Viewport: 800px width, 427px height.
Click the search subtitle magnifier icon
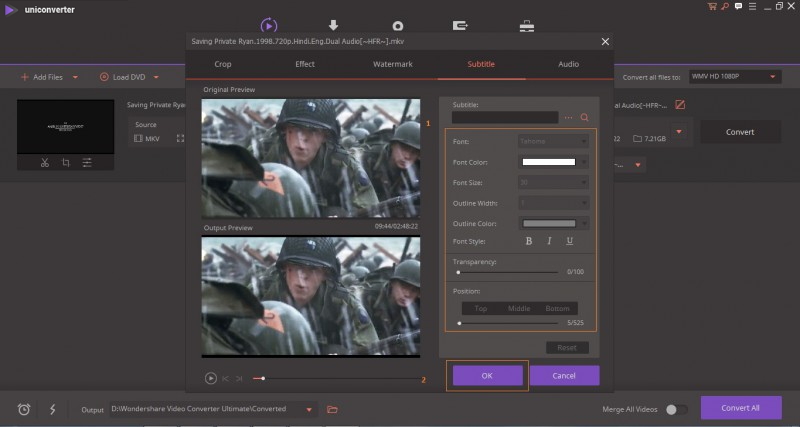pyautogui.click(x=584, y=118)
